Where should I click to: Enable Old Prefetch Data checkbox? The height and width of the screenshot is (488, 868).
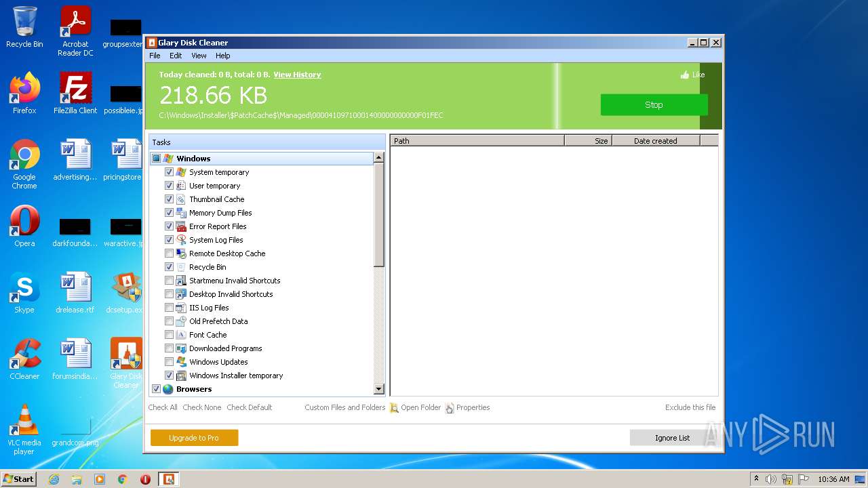click(x=170, y=321)
